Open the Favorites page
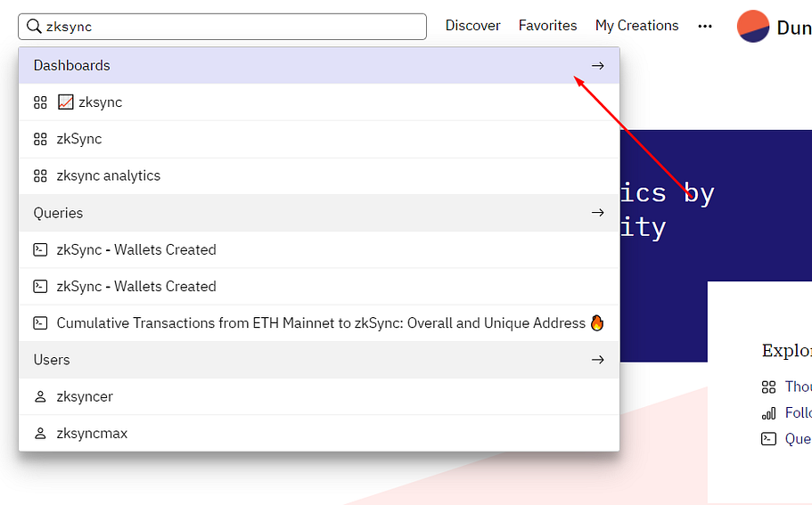 (x=547, y=26)
